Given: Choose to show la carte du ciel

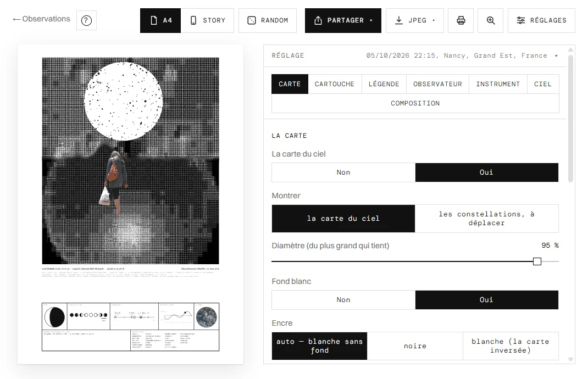Looking at the screenshot, I should [343, 219].
